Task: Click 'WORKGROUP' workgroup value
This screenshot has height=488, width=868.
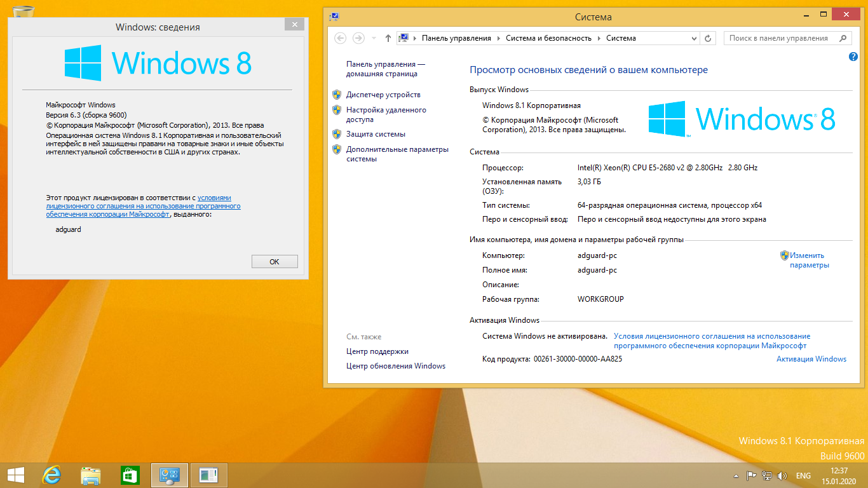Action: (x=600, y=299)
